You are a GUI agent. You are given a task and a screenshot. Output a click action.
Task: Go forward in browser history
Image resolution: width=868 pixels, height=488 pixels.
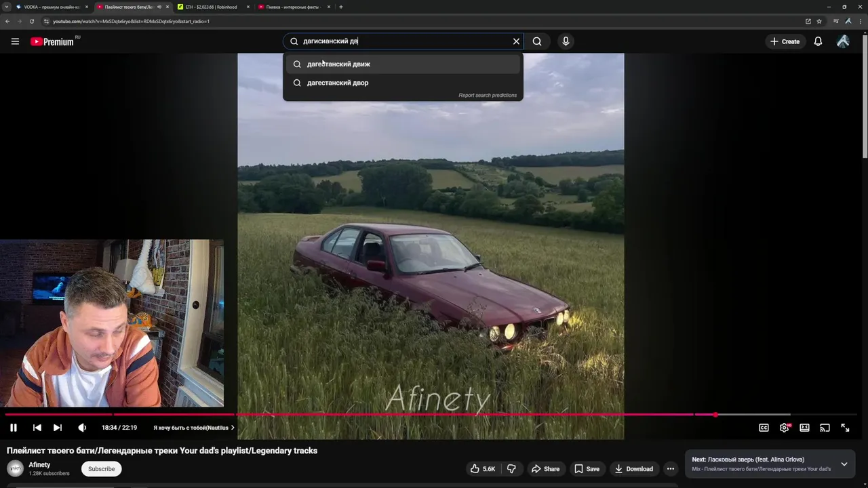[19, 21]
